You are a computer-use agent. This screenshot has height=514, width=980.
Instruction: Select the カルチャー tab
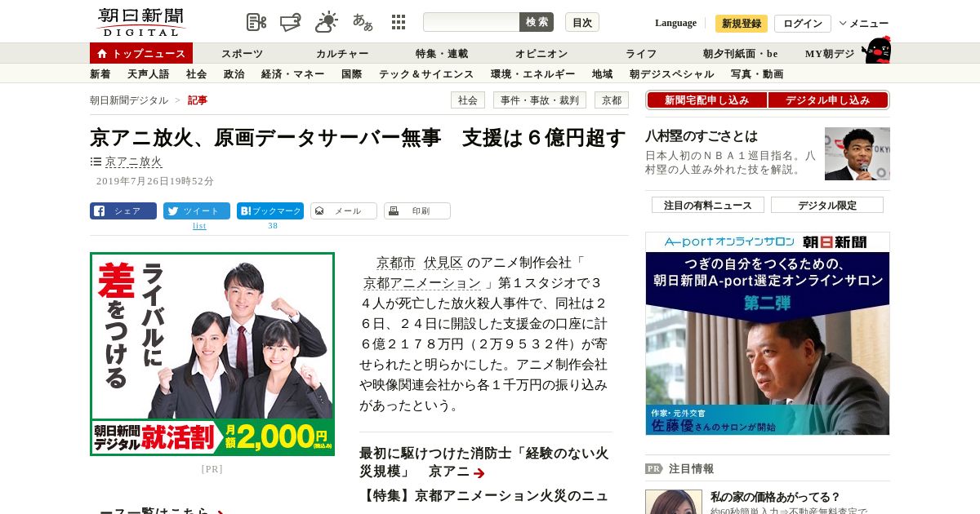point(342,54)
